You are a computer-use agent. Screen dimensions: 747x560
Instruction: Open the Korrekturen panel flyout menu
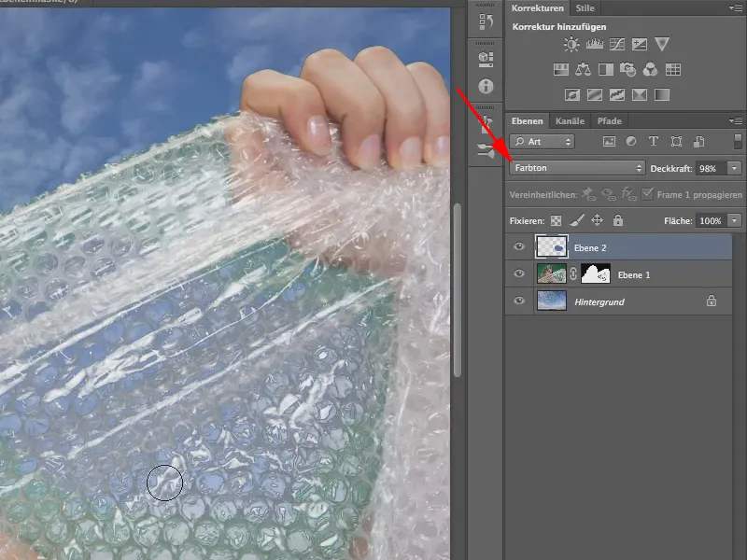click(736, 8)
